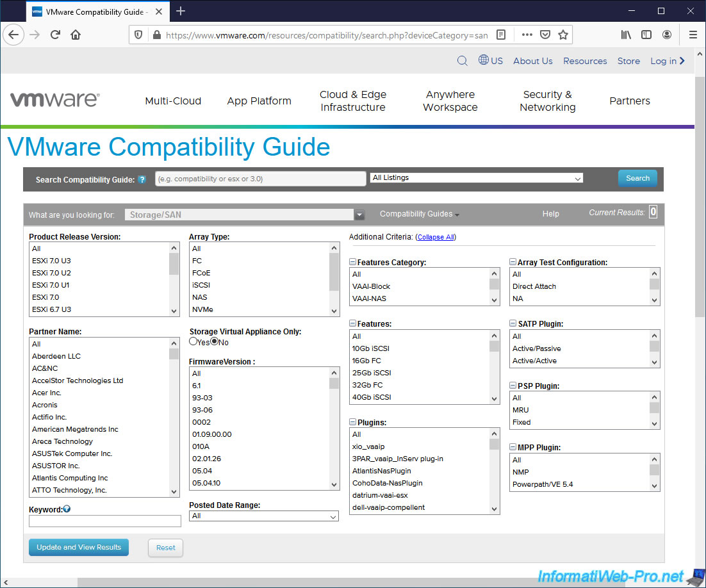Open the All Listings dropdown
The image size is (706, 588).
tap(476, 178)
